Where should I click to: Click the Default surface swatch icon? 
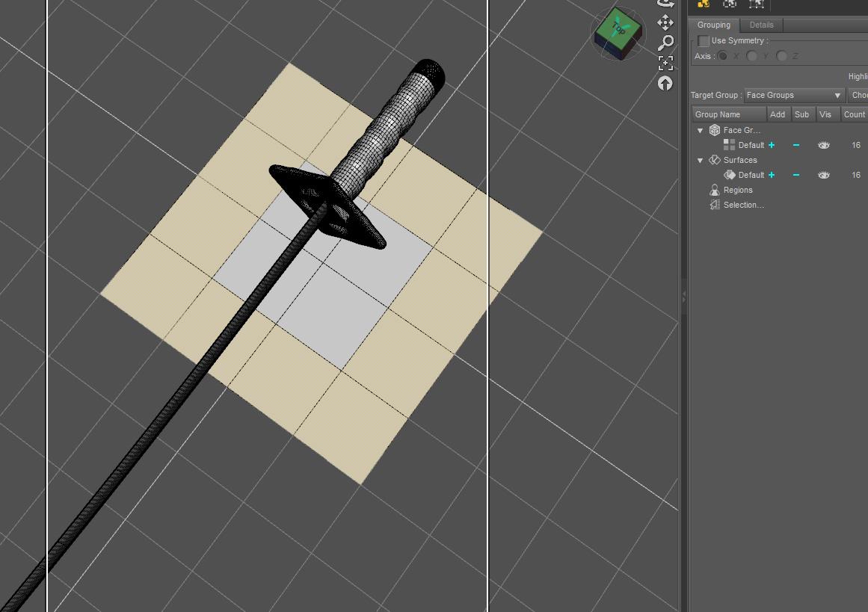click(x=729, y=175)
